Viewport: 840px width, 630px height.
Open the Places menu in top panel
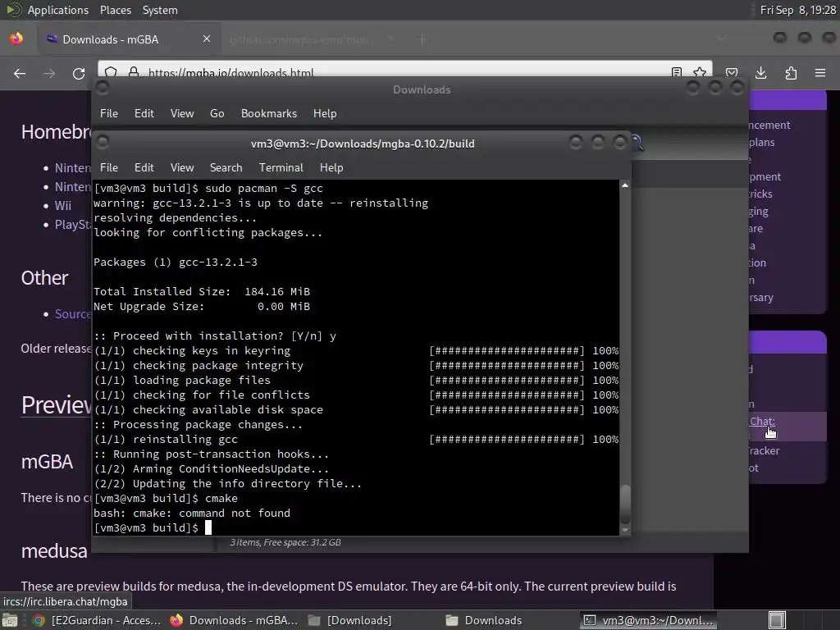click(x=115, y=10)
